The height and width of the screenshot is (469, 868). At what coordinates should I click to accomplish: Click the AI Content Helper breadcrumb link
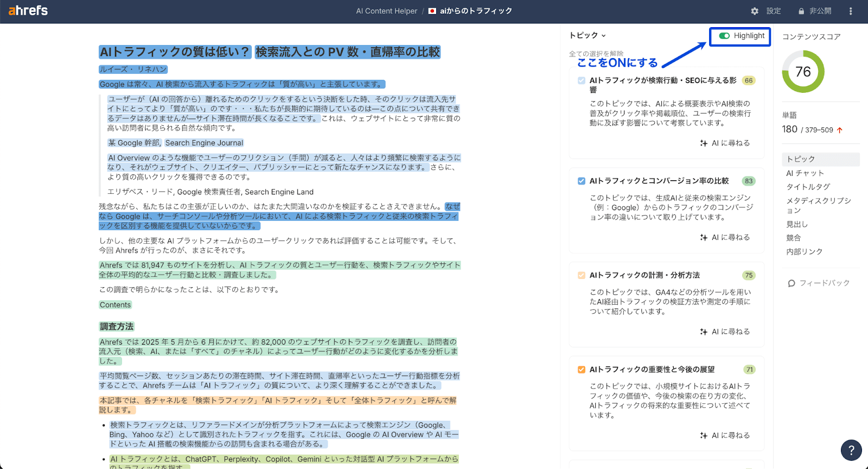pyautogui.click(x=387, y=11)
